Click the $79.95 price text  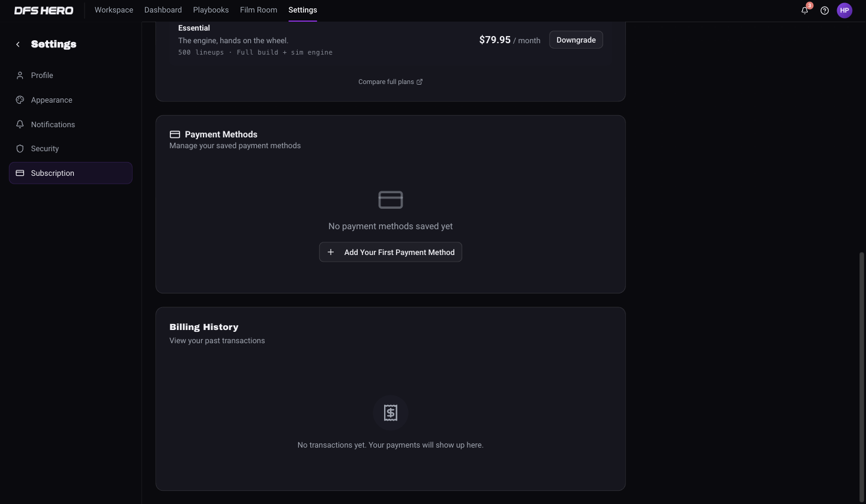point(495,40)
